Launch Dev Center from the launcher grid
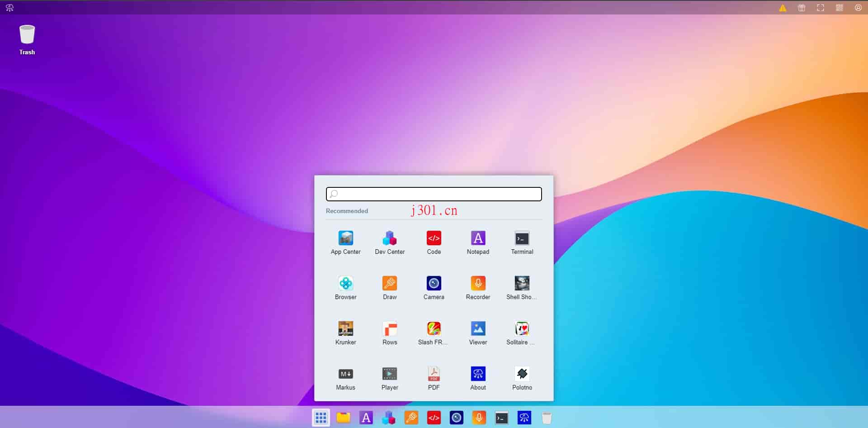The height and width of the screenshot is (428, 868). 390,243
